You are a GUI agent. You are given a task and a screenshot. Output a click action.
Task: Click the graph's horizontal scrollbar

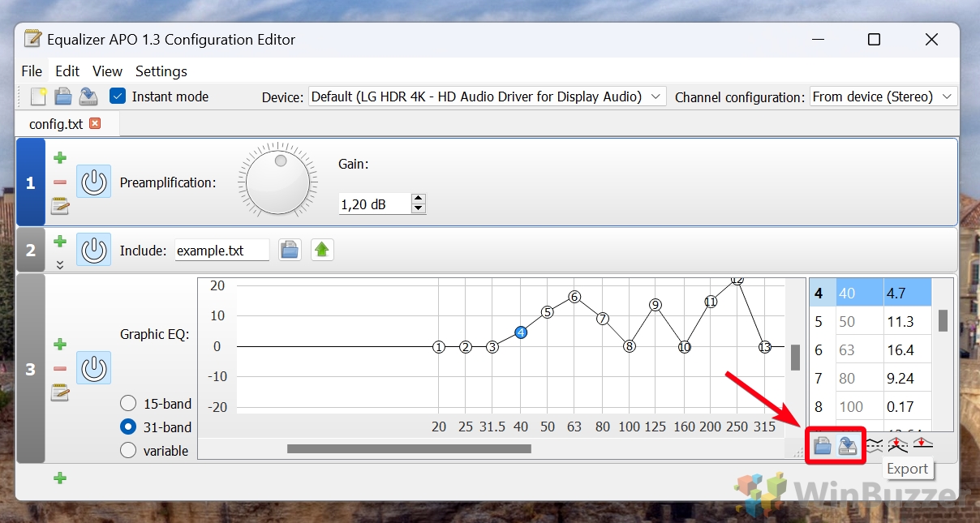[409, 448]
